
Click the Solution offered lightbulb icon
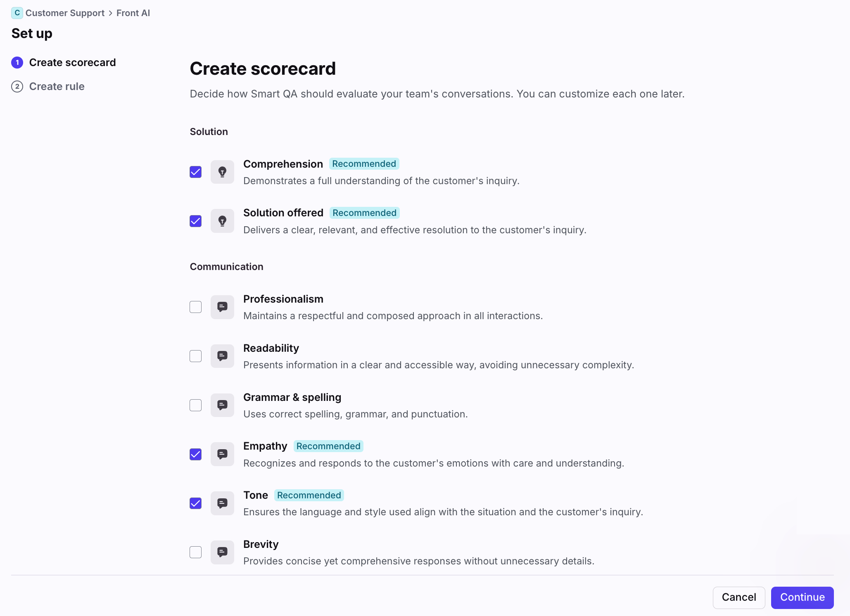click(222, 221)
